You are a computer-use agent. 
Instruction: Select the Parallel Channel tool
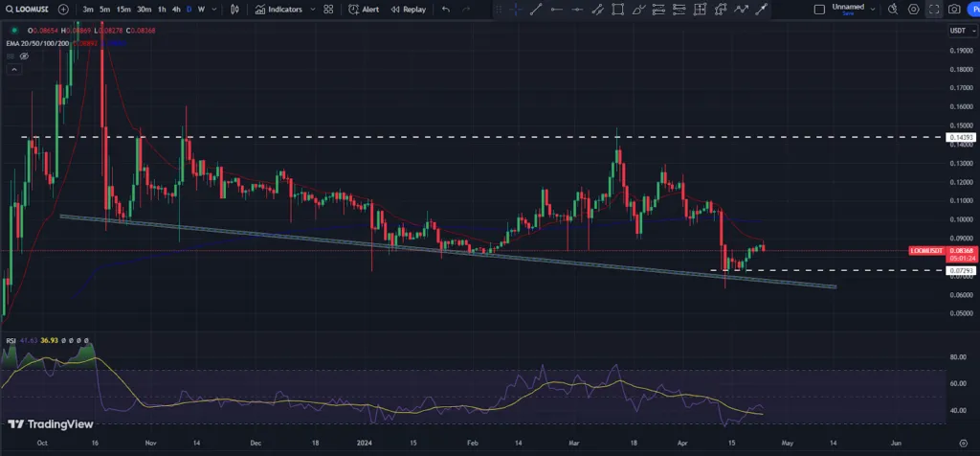[597, 10]
